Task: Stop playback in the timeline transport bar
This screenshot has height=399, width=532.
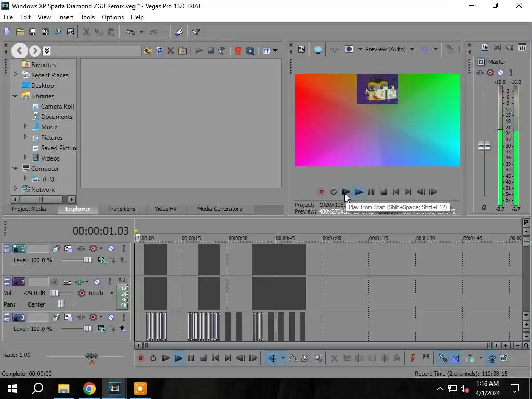Action: click(x=203, y=358)
